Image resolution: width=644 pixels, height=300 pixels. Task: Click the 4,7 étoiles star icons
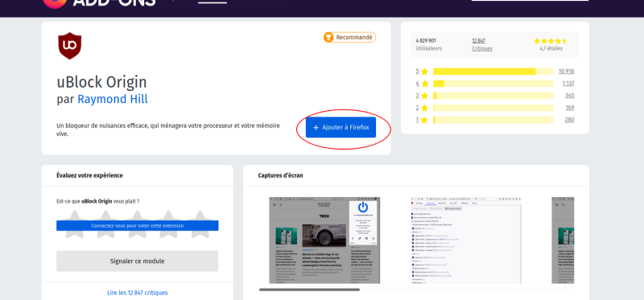click(x=551, y=41)
